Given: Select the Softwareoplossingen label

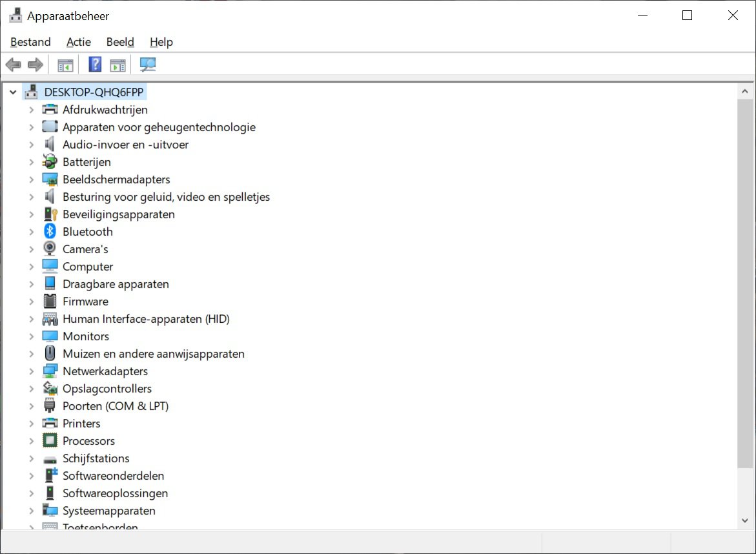Looking at the screenshot, I should [115, 493].
